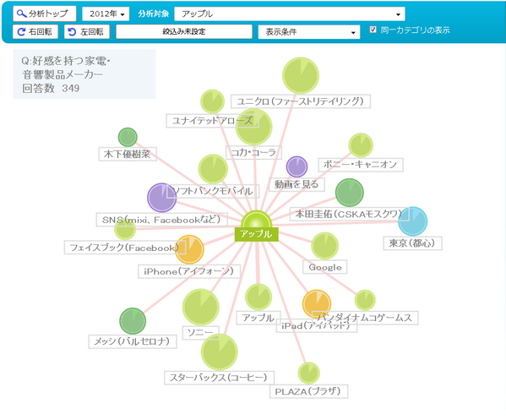This screenshot has height=420, width=506.
Task: Select the コカ・コーラ node circle
Action: click(253, 128)
